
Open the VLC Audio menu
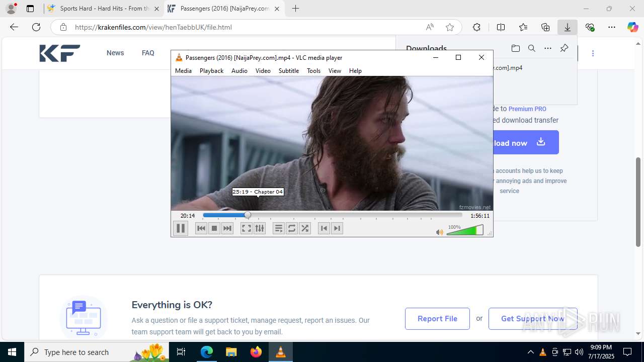point(239,71)
